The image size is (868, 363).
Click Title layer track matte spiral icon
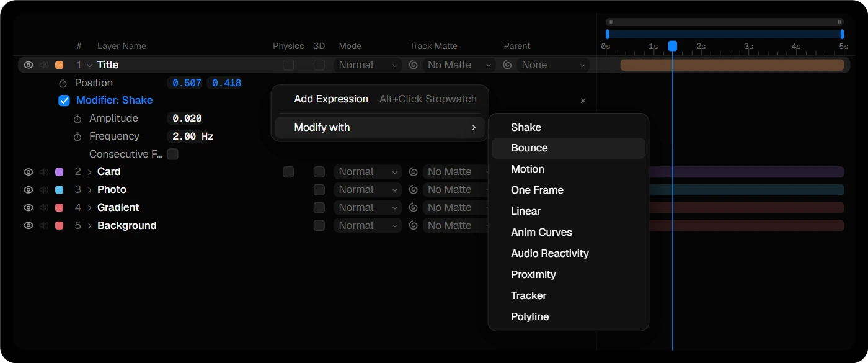(x=414, y=65)
